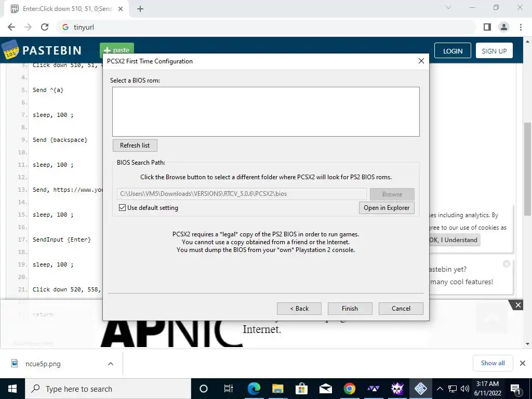Image resolution: width=532 pixels, height=399 pixels.
Task: Switch to PCSX2 app on taskbar
Action: pyautogui.click(x=421, y=389)
